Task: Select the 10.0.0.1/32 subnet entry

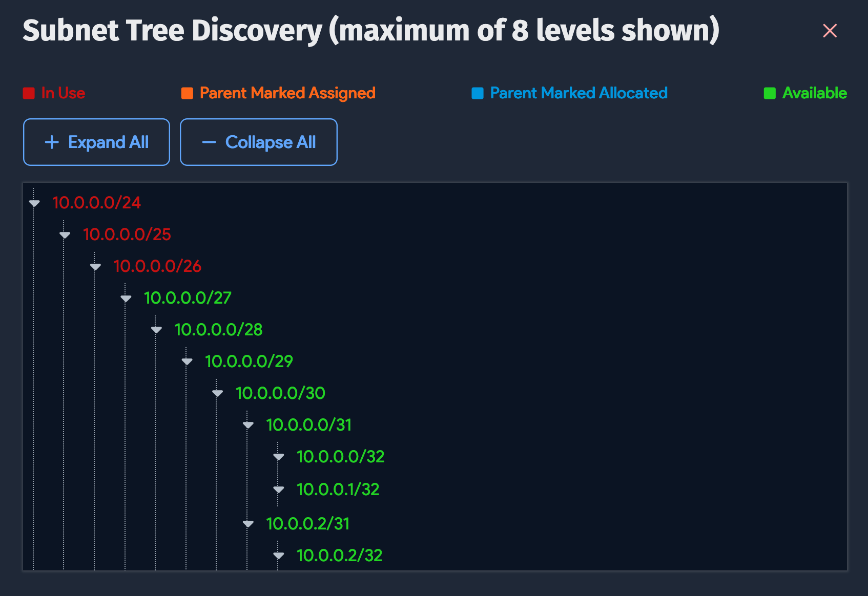Action: pyautogui.click(x=338, y=489)
